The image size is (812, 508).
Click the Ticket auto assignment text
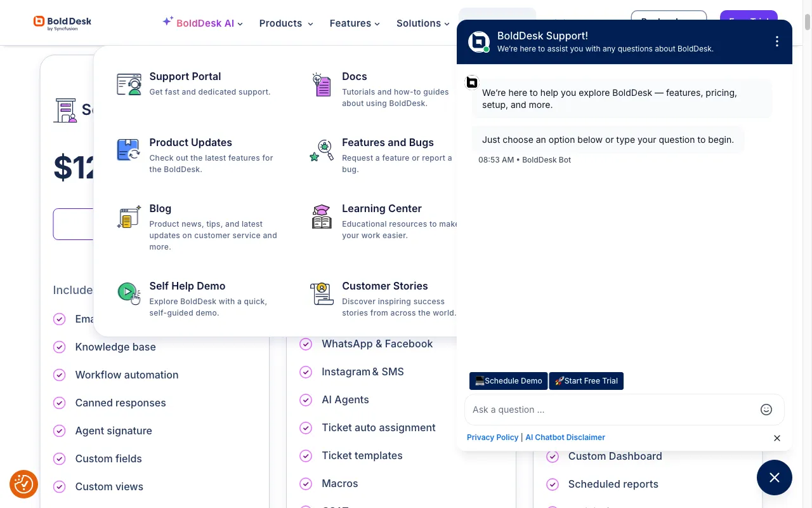click(378, 427)
